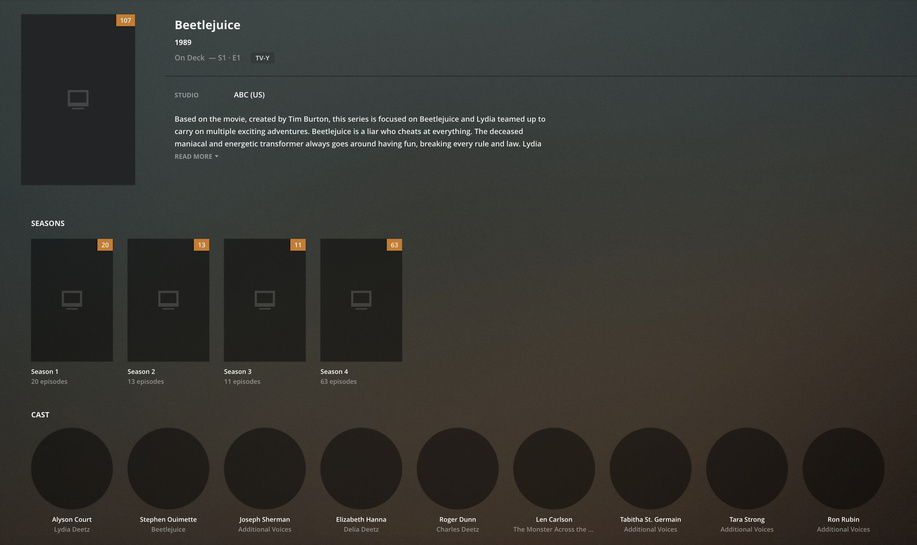
Task: Click the Tara Strong name link
Action: pyautogui.click(x=747, y=519)
